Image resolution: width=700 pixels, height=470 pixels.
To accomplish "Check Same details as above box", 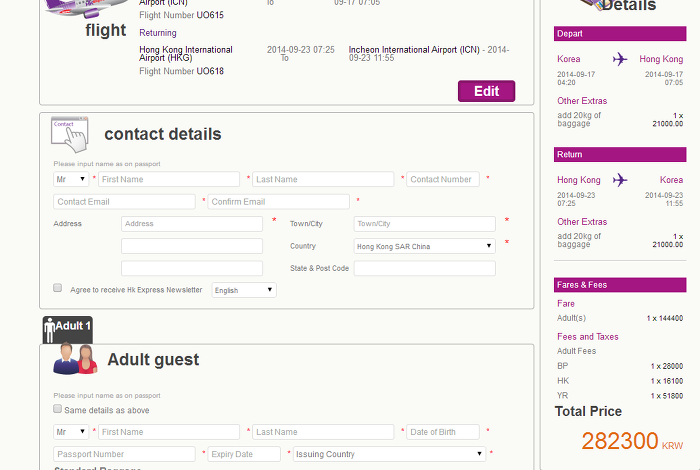I will [58, 408].
